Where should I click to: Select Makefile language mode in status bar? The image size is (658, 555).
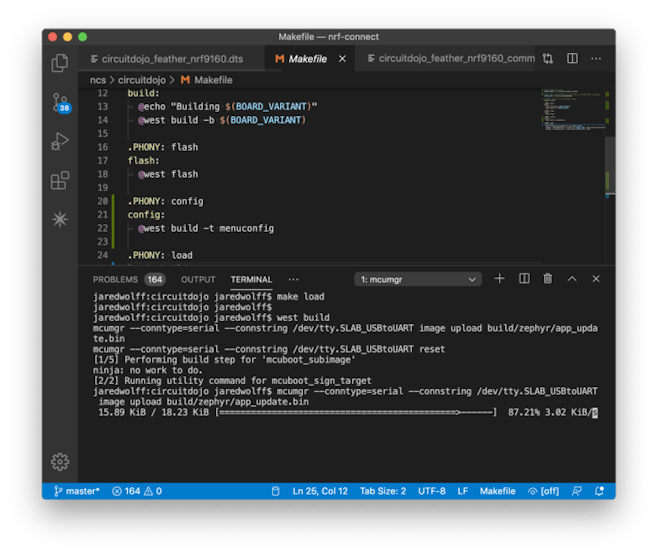point(497,491)
